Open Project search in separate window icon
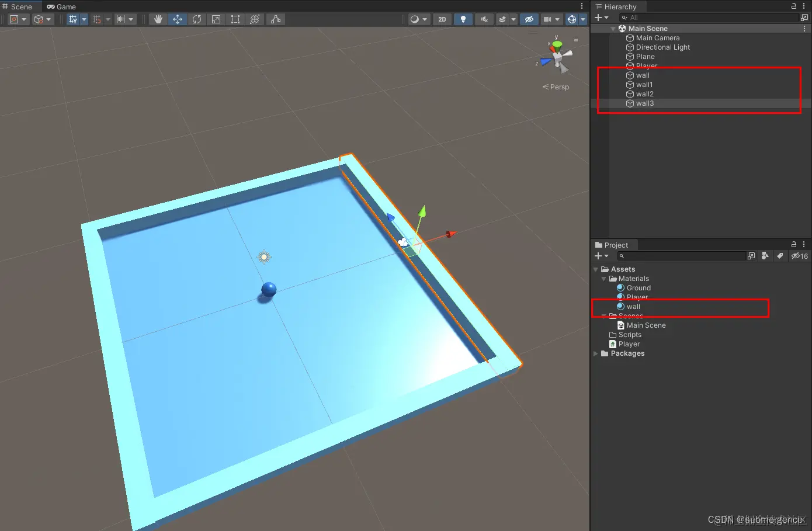The width and height of the screenshot is (812, 531). 751,256
